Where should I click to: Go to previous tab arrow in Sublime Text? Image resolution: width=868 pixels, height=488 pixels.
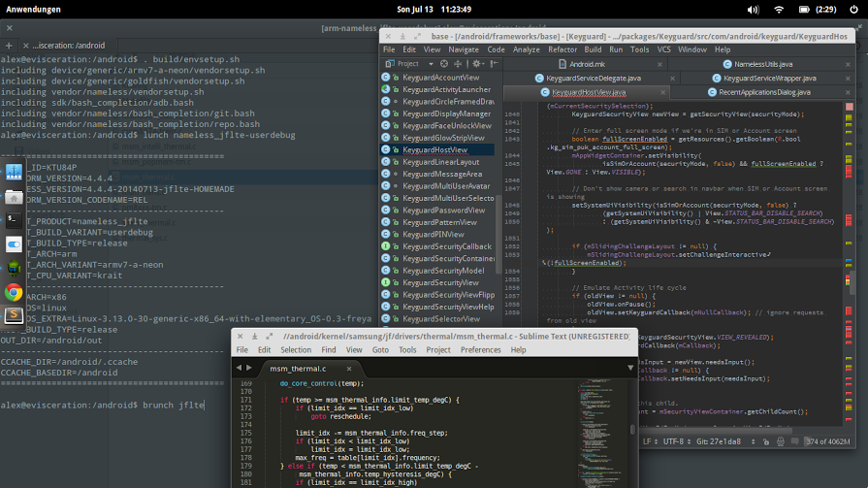tap(240, 368)
